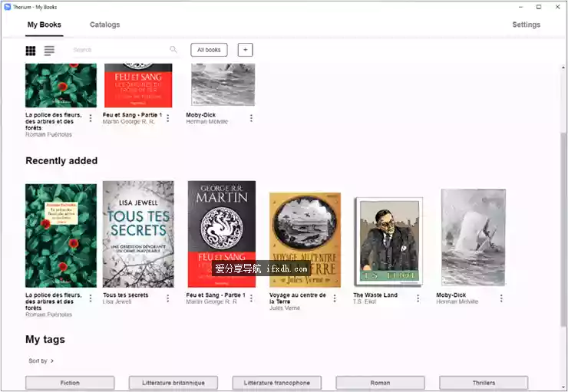Open options menu for Voyage au centre de la Terre
The height and width of the screenshot is (392, 568).
pyautogui.click(x=335, y=298)
